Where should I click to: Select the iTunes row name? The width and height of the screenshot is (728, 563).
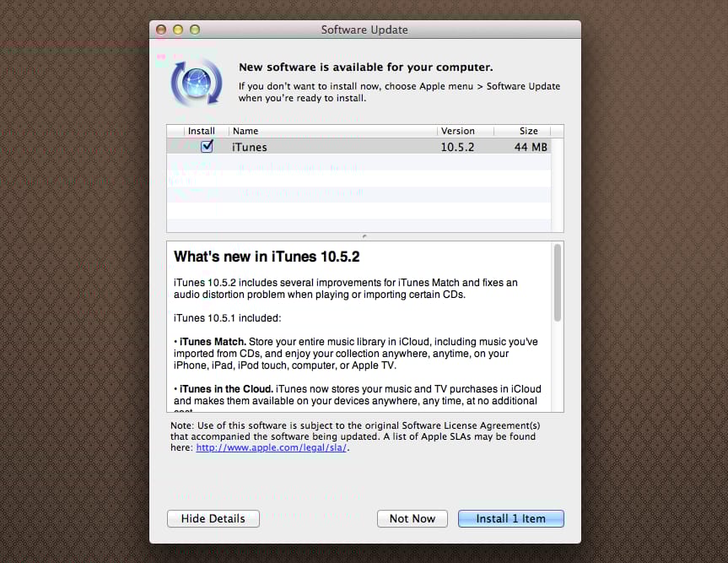tap(250, 147)
